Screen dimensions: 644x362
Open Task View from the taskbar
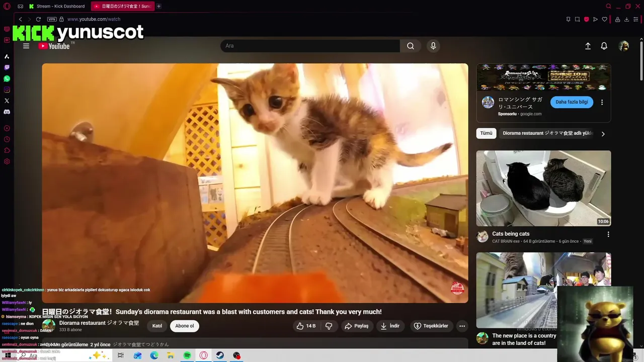121,355
